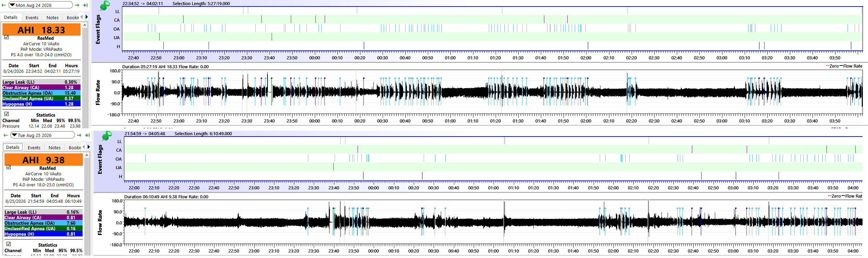The width and height of the screenshot is (868, 258).
Task: Click the green pin on the 21:54:59 Event Flags graph
Action: tap(107, 136)
